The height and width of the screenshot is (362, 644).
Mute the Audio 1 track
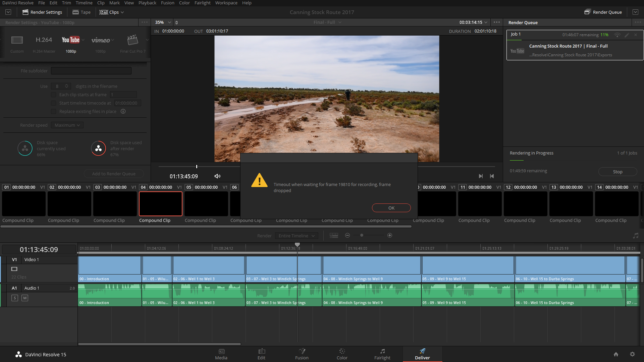tap(25, 298)
